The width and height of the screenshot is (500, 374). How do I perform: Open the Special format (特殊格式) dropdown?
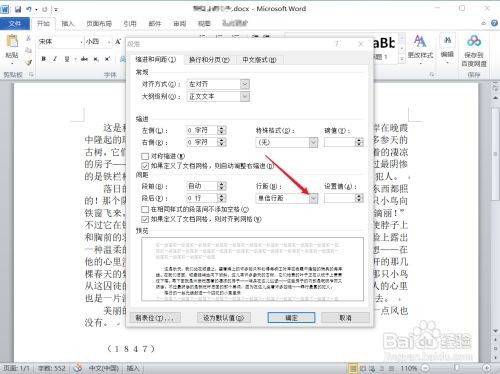(313, 142)
